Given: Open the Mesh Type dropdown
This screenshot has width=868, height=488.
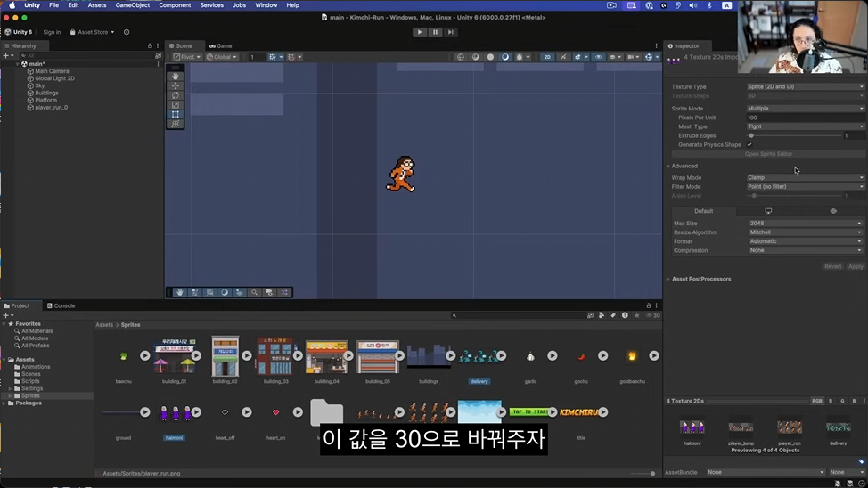Looking at the screenshot, I should (806, 126).
